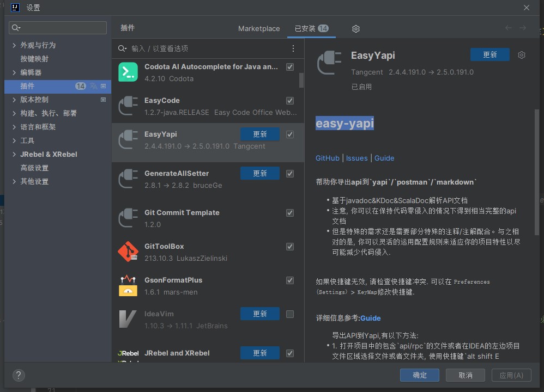
Task: Enable the IdeaVim plugin checkbox
Action: (x=290, y=314)
